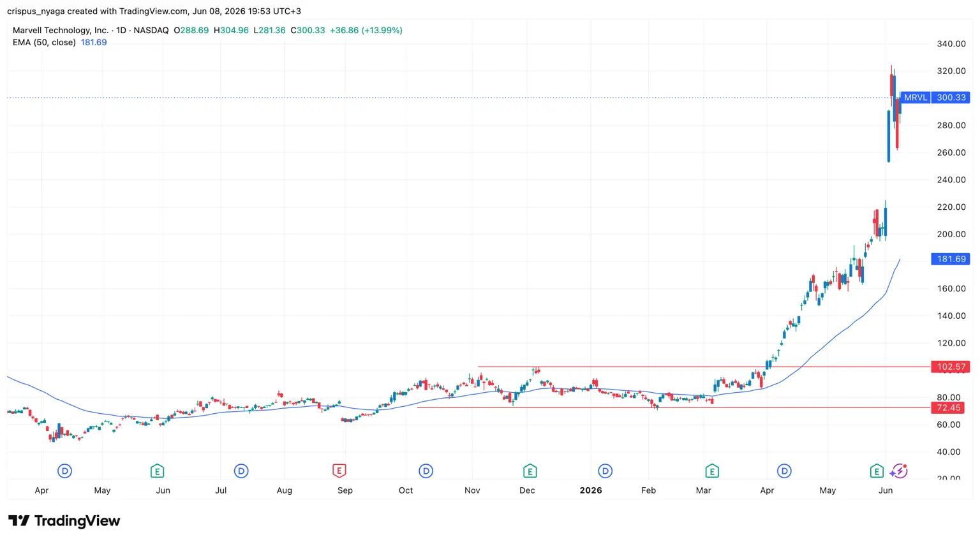Click the "320.00" price axis label
Viewport: 980px width, 542px height.
[x=951, y=71]
